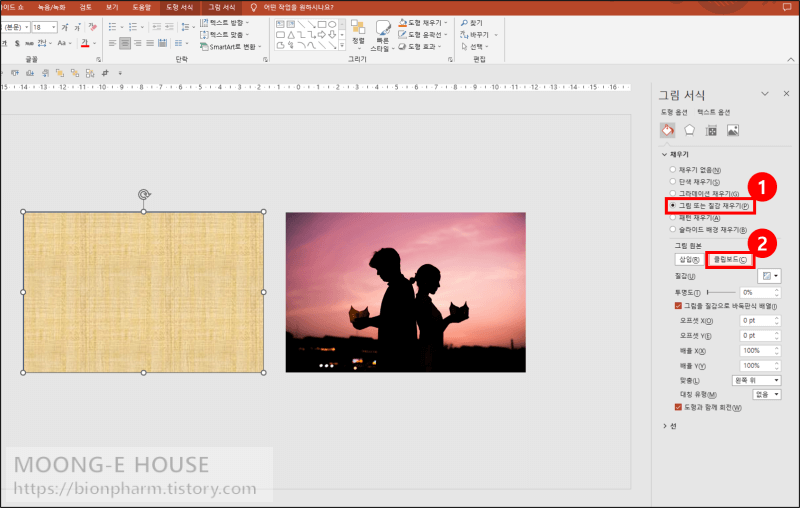Click 텍스트 방향 button
Screen dimensions: 800x508
225,23
